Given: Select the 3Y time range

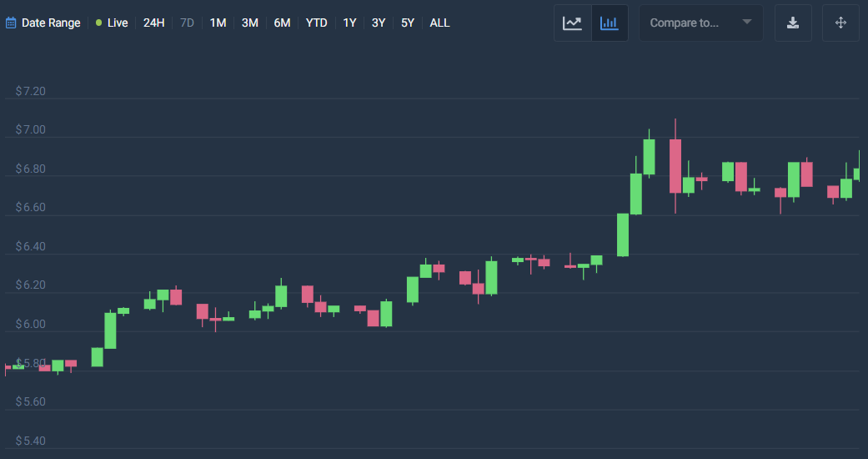Looking at the screenshot, I should coord(379,23).
